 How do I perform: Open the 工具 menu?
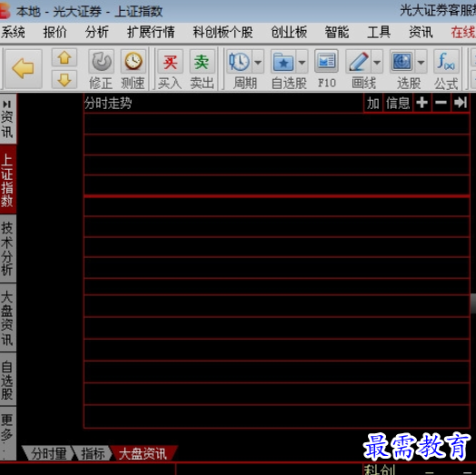click(x=379, y=32)
